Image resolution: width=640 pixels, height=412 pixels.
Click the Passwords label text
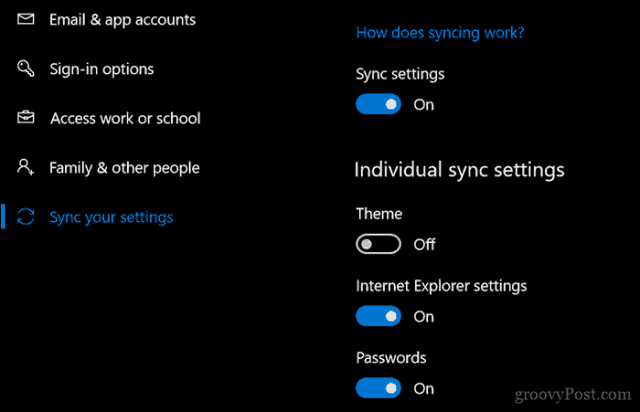[x=391, y=358]
